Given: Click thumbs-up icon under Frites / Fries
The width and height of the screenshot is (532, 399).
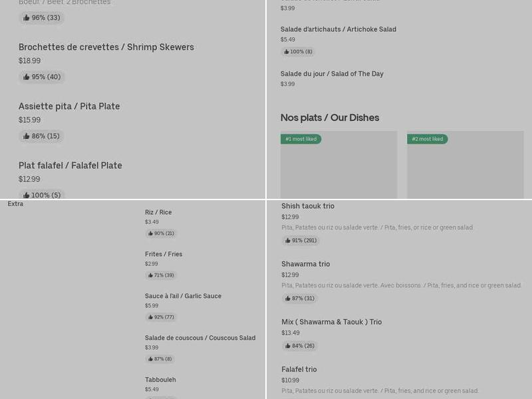Looking at the screenshot, I should pyautogui.click(x=150, y=275).
